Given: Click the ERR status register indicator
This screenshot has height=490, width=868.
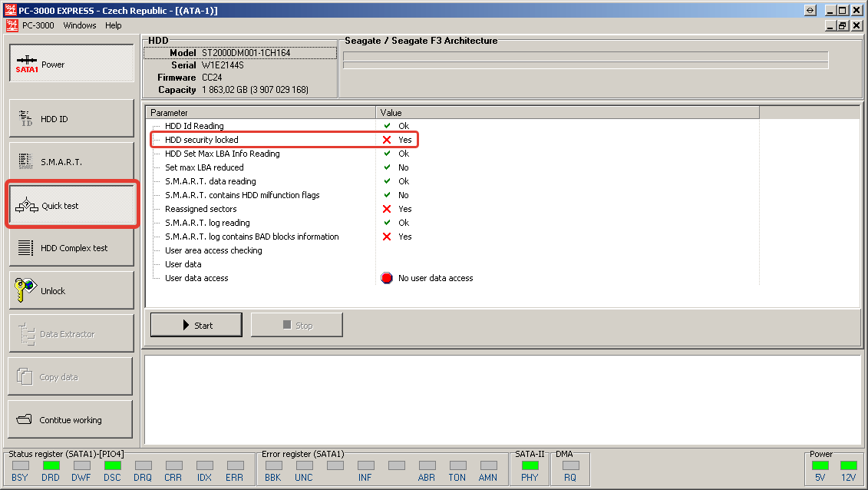Looking at the screenshot, I should click(236, 465).
